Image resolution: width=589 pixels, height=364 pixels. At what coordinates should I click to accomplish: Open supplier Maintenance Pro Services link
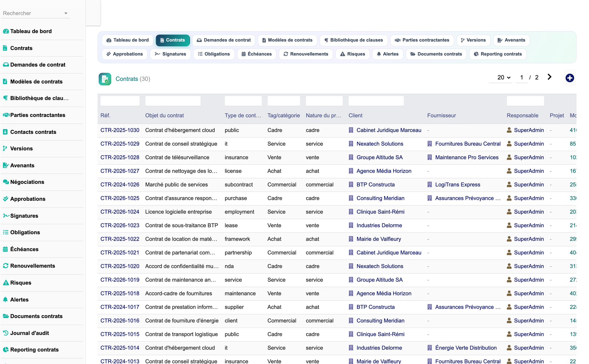click(467, 157)
